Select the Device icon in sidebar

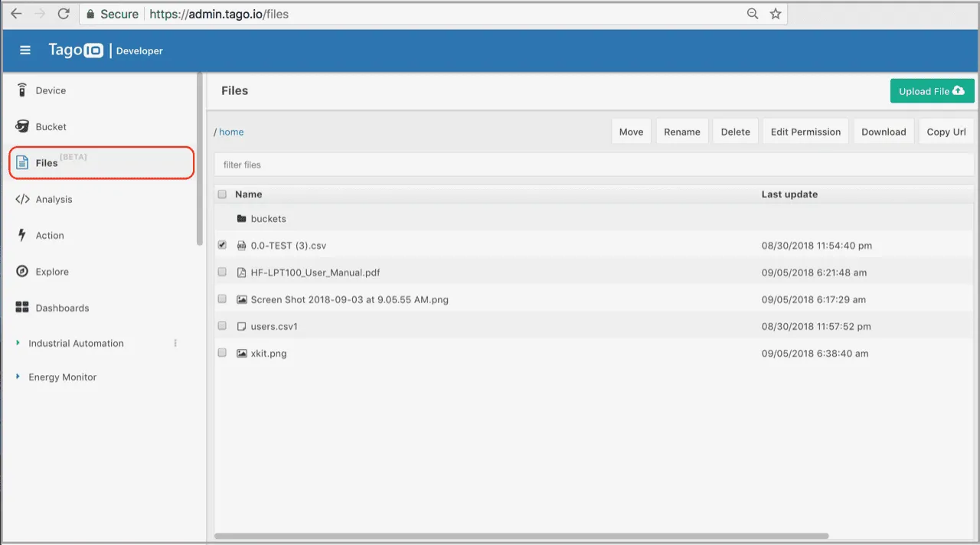click(21, 90)
